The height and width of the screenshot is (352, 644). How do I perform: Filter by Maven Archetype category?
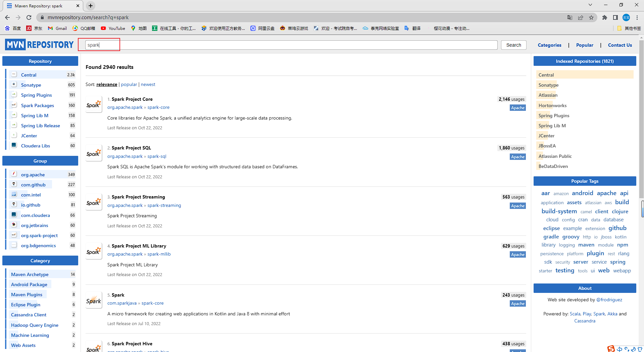pyautogui.click(x=30, y=274)
